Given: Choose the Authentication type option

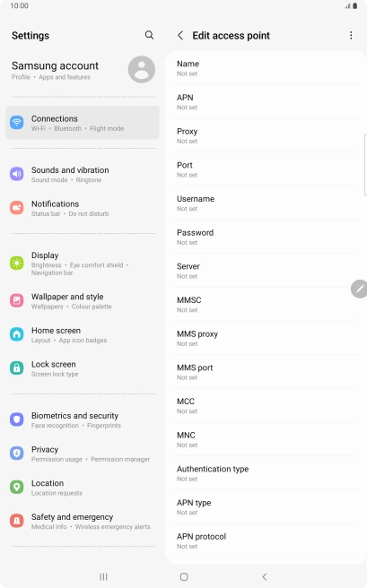Looking at the screenshot, I should tap(266, 473).
